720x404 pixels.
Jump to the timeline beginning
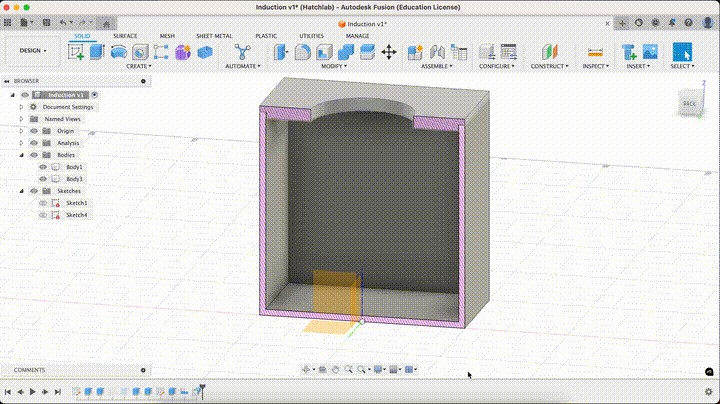coord(8,392)
